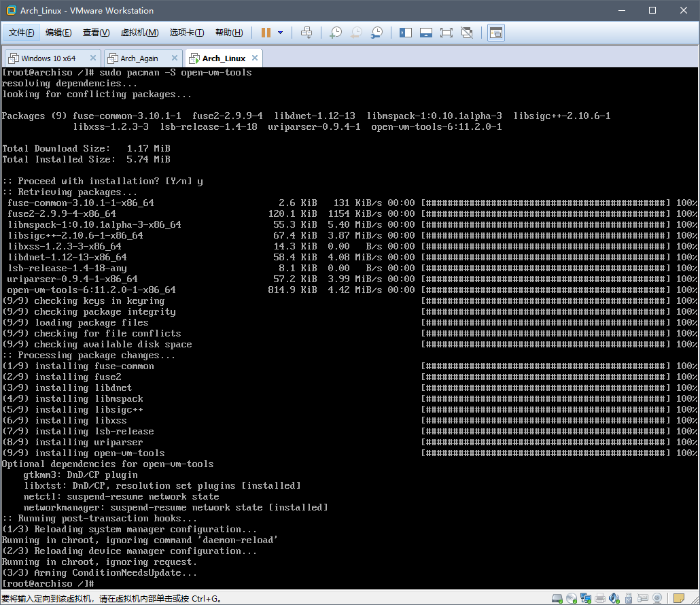Click the hard disk status icon
700x605 pixels.
pos(557,598)
